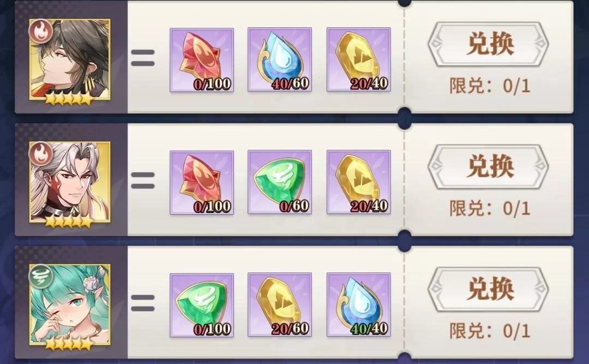
Task: Tap the yellow gem in first row
Action: pyautogui.click(x=359, y=59)
